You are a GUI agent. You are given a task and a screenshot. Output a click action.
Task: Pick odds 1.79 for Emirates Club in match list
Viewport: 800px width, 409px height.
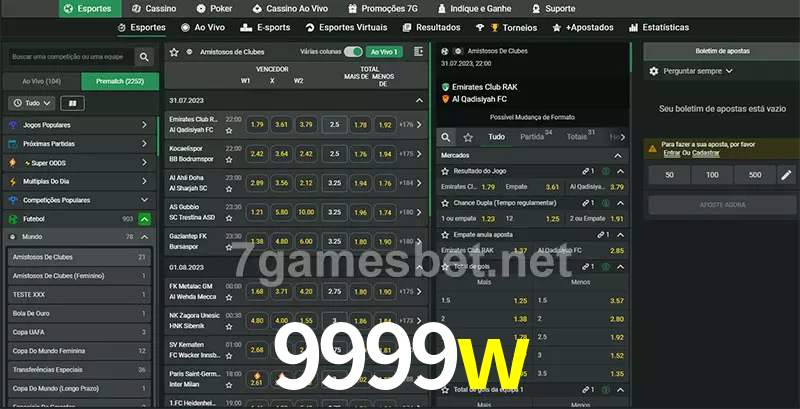point(257,124)
